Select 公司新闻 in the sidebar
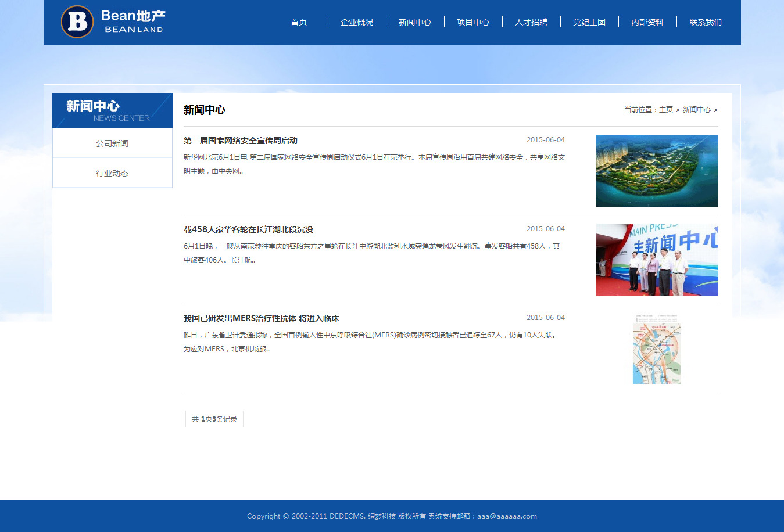The image size is (784, 532). tap(112, 143)
